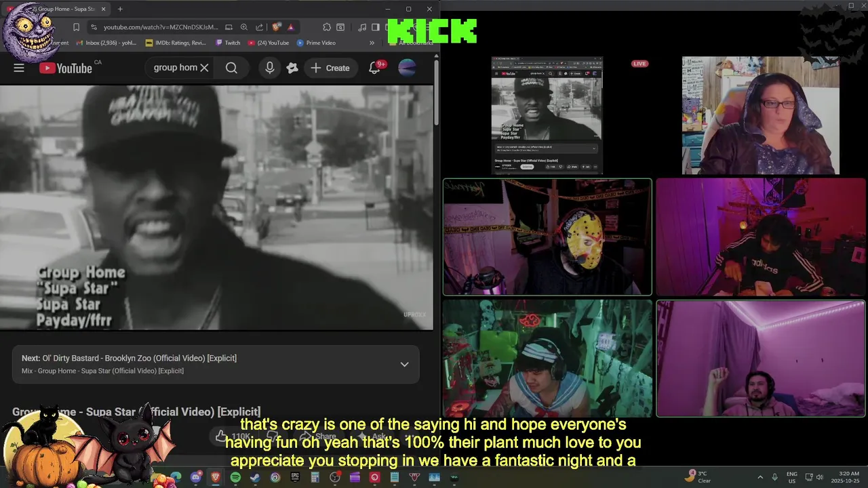Open Spotify from the taskbar
Screen dimensions: 868x488
point(235,477)
